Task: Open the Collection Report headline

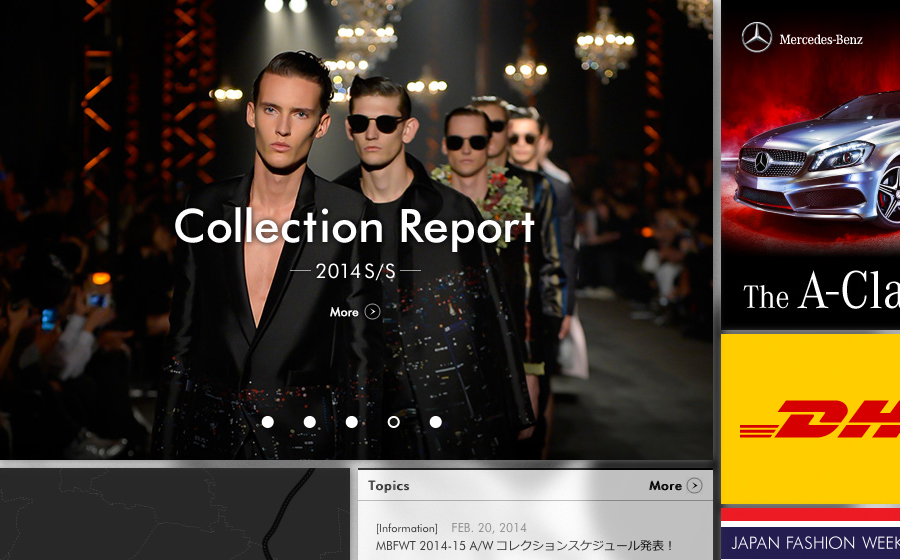Action: tap(355, 228)
